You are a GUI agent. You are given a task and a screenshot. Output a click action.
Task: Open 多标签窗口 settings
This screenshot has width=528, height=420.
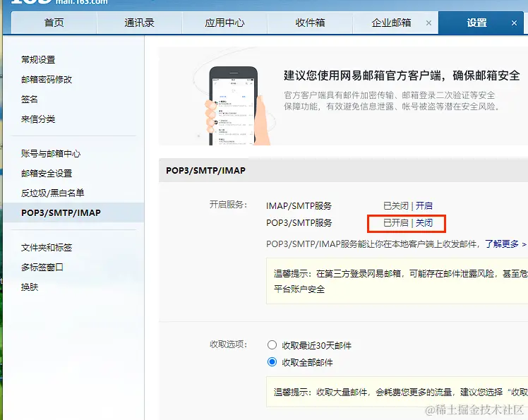[x=42, y=268]
